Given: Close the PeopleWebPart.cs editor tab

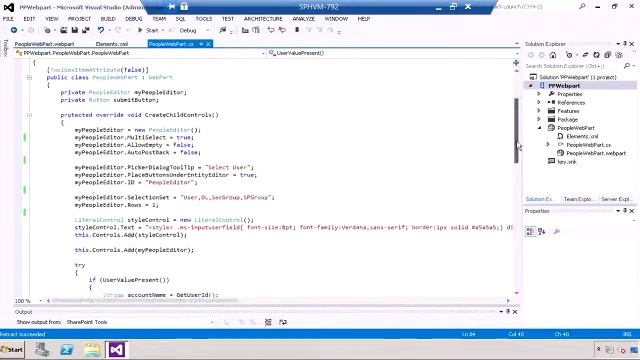Looking at the screenshot, I should 208,44.
